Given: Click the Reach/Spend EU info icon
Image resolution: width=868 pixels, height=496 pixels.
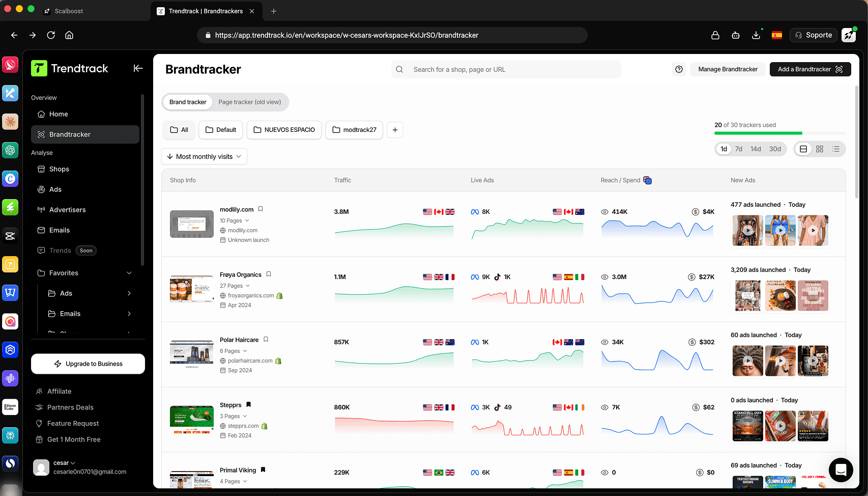Looking at the screenshot, I should click(x=647, y=180).
